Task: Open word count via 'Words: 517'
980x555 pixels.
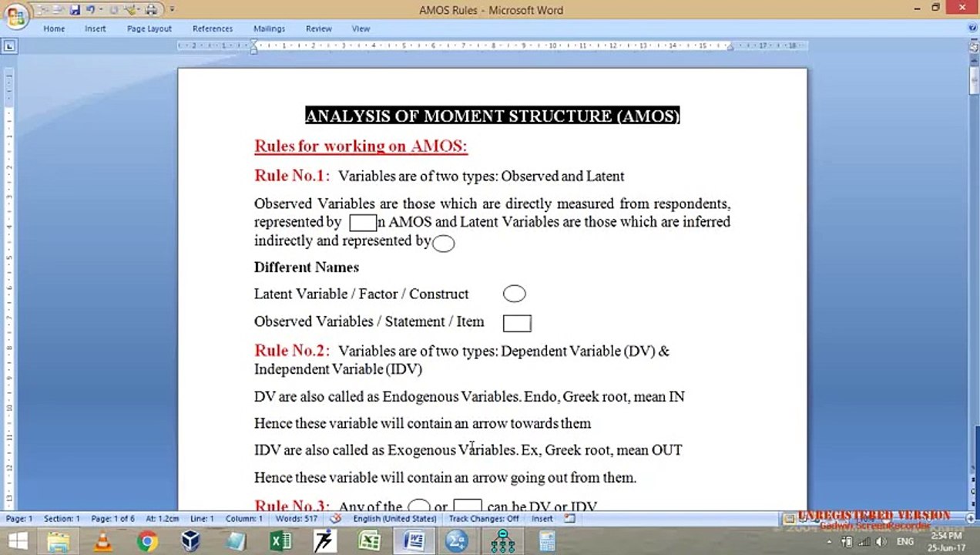Action: [x=297, y=519]
